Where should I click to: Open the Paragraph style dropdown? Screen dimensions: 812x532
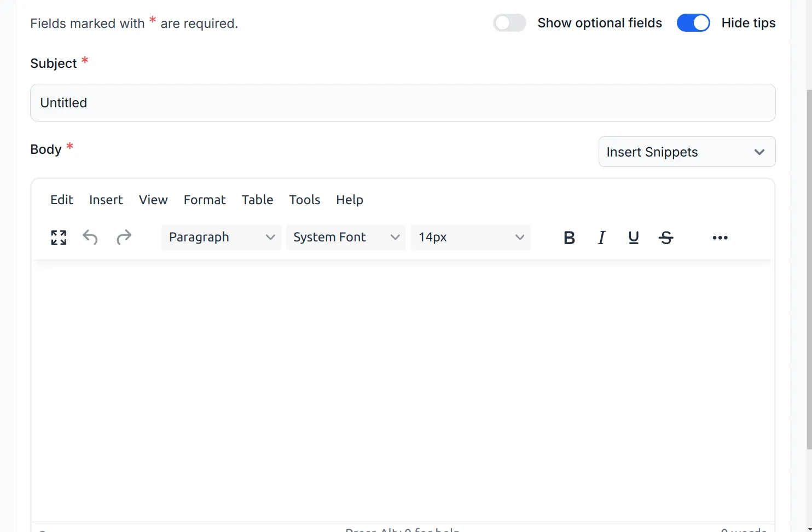click(x=221, y=237)
